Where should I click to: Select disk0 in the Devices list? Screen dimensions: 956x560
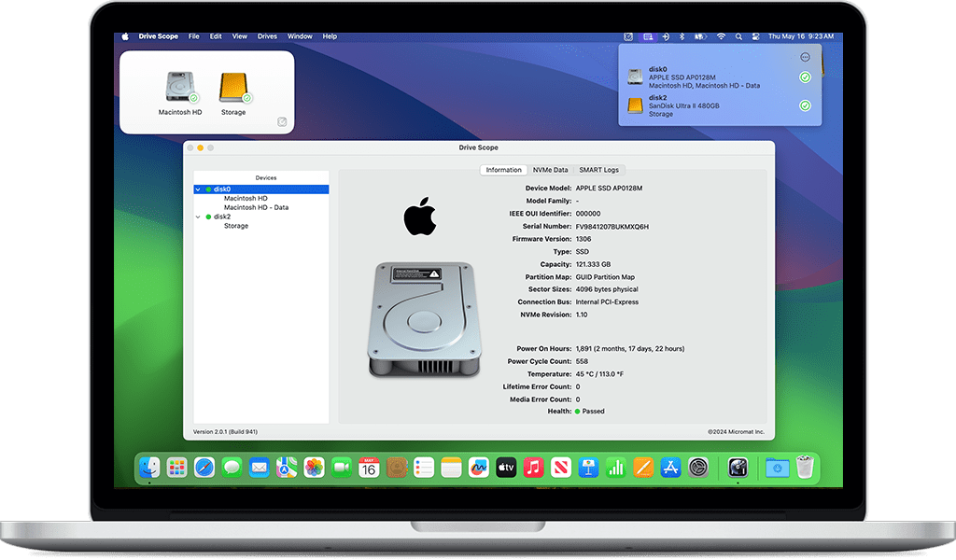[x=261, y=189]
